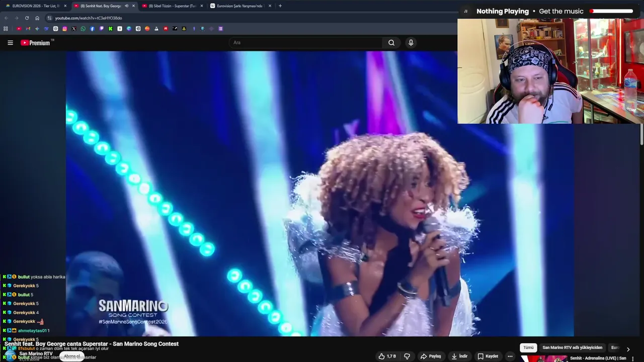This screenshot has width=644, height=362.
Task: Click the red-white progress bar in music widget
Action: point(611,11)
